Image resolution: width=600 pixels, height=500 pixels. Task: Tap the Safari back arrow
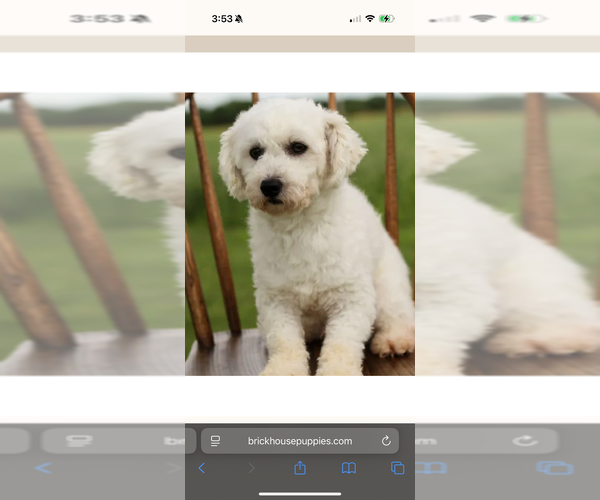[202, 468]
